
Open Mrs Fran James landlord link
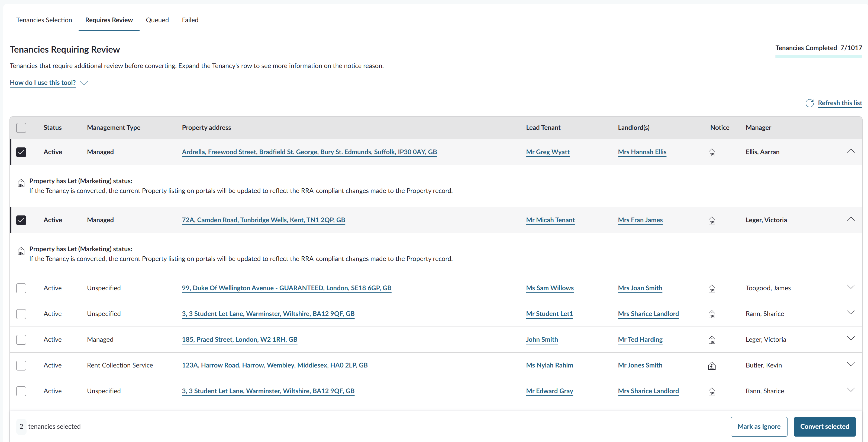point(640,220)
